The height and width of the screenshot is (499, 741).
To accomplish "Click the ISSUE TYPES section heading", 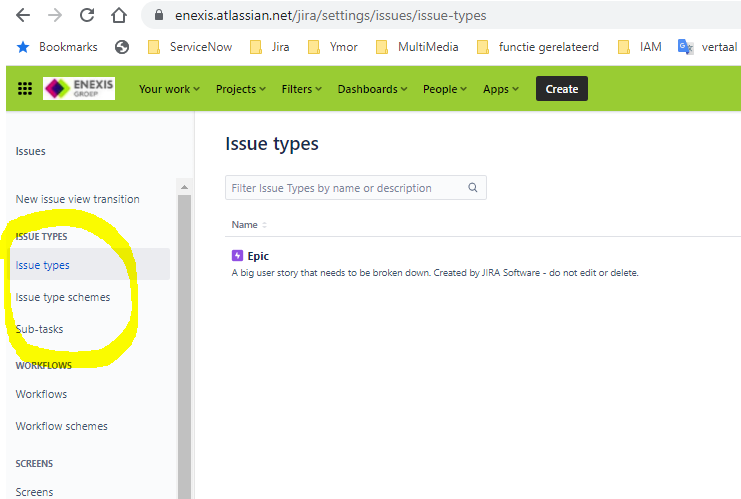I will tap(41, 236).
